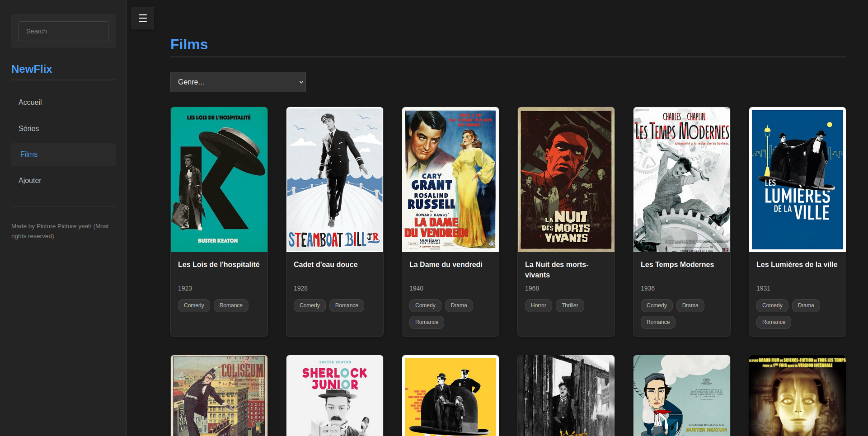Filter by the Comedy tag on Les Temps Modernes
The height and width of the screenshot is (436, 868).
pyautogui.click(x=656, y=305)
